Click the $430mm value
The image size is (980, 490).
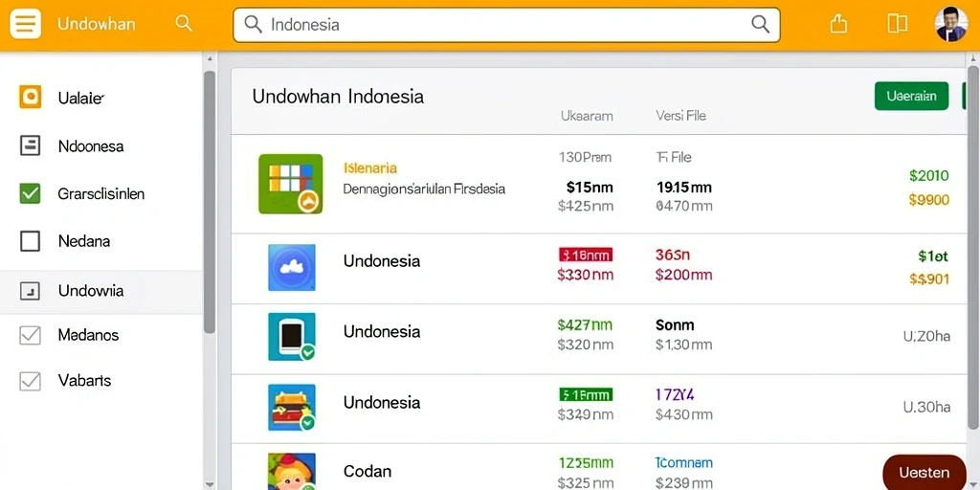pos(683,413)
